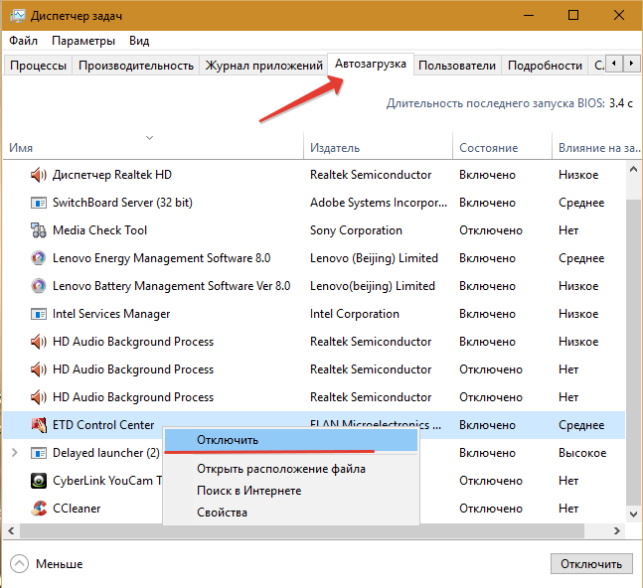
Task: Select Lenovo Energy Management Software 8.0 name
Action: (162, 258)
